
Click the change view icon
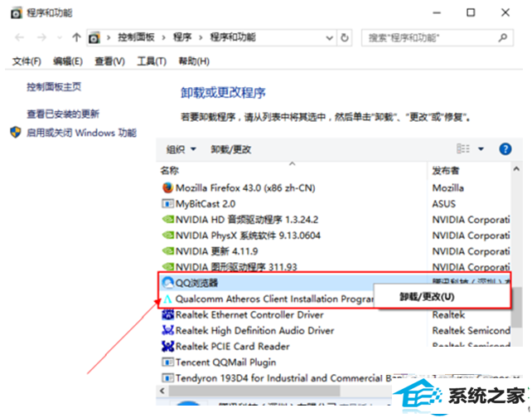click(x=463, y=148)
